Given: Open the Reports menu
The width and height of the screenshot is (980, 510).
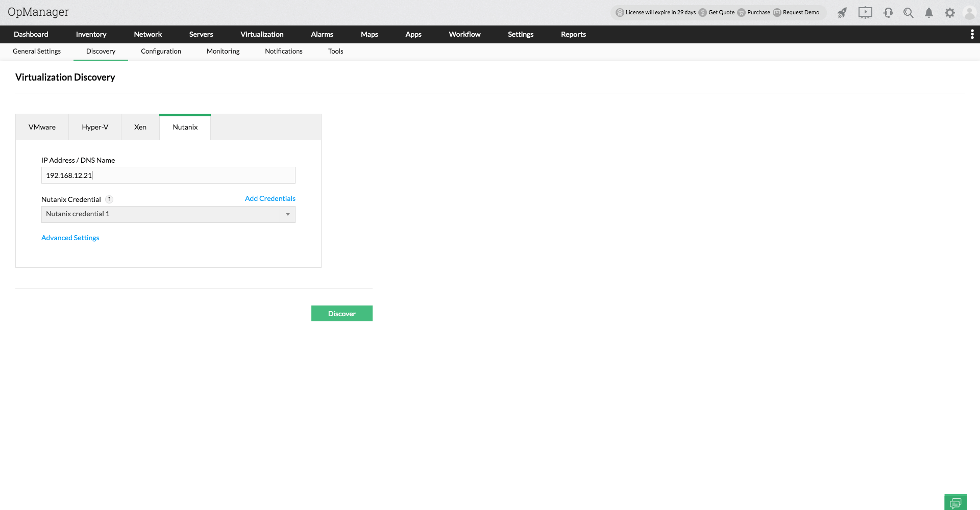Looking at the screenshot, I should 573,34.
